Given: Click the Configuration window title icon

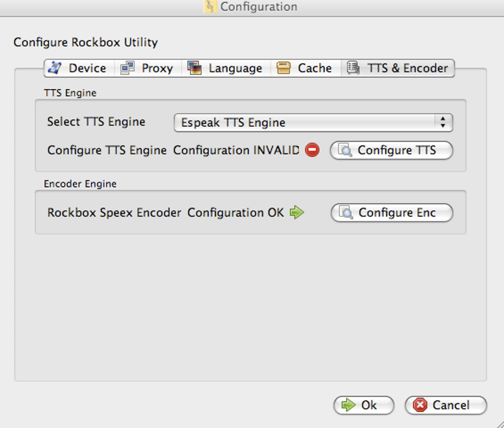Looking at the screenshot, I should click(x=210, y=7).
